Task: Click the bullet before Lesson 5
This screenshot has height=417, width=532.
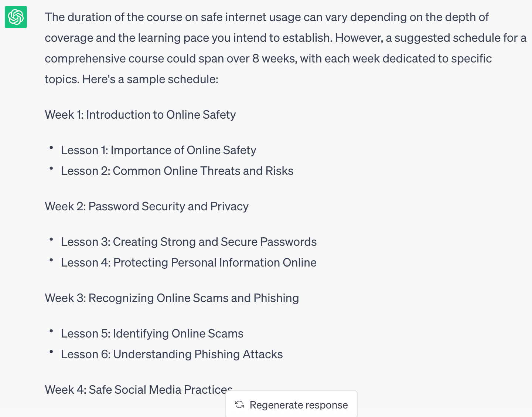Action: 51,331
